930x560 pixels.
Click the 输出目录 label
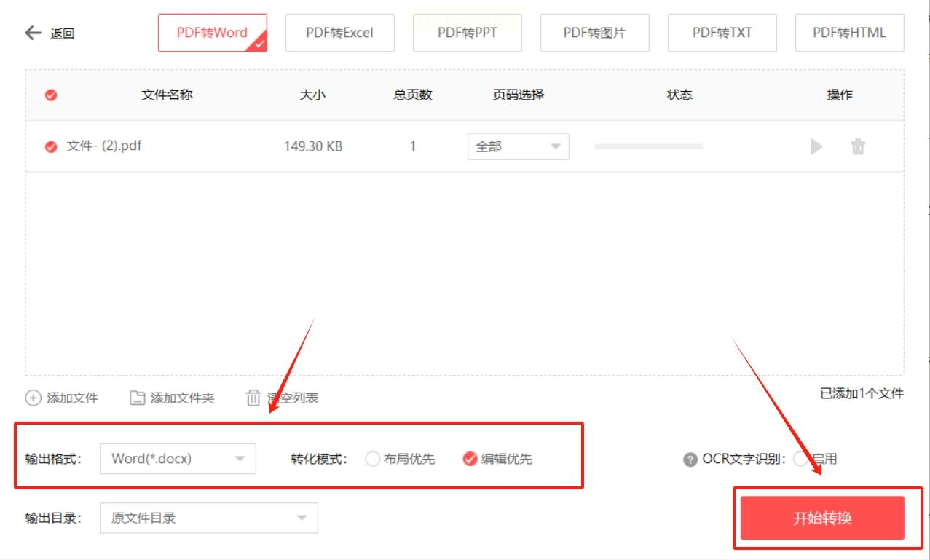point(53,518)
